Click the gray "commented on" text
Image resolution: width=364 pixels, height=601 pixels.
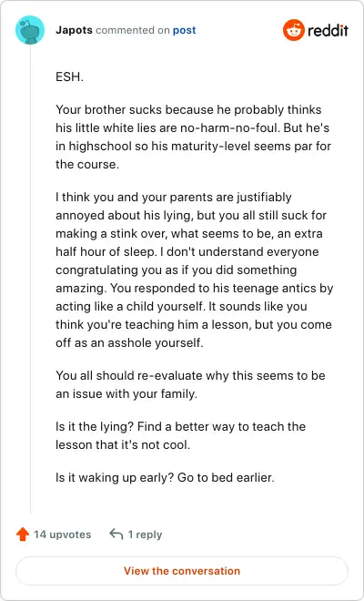pos(133,30)
